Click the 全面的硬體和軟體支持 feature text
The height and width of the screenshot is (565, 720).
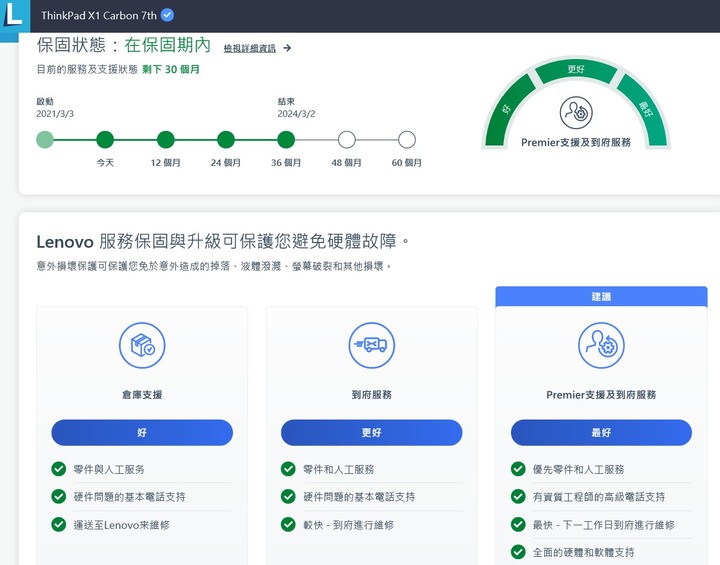(x=583, y=552)
